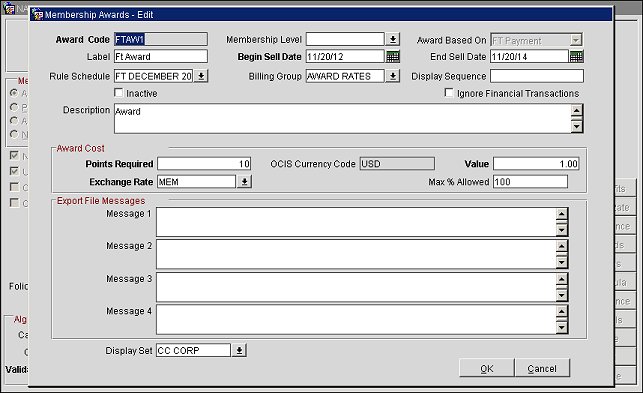Click the OCIS Currency Code USD field
Viewport: 643px width, 393px height.
[397, 164]
